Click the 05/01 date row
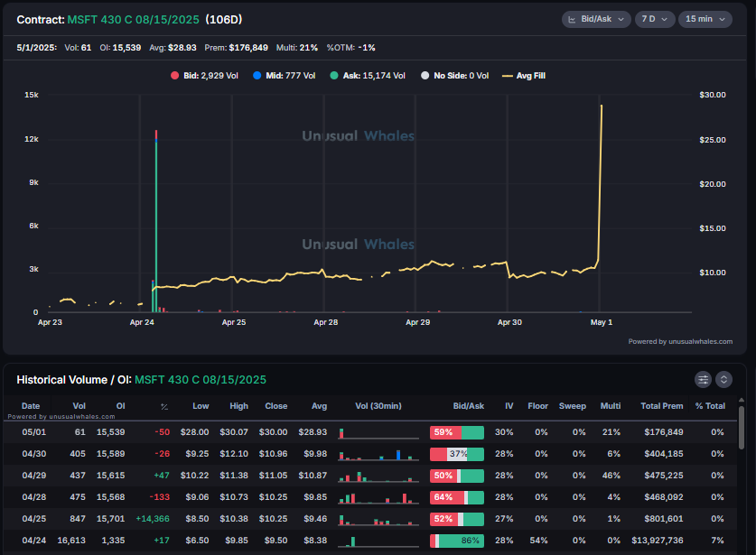 coord(370,432)
